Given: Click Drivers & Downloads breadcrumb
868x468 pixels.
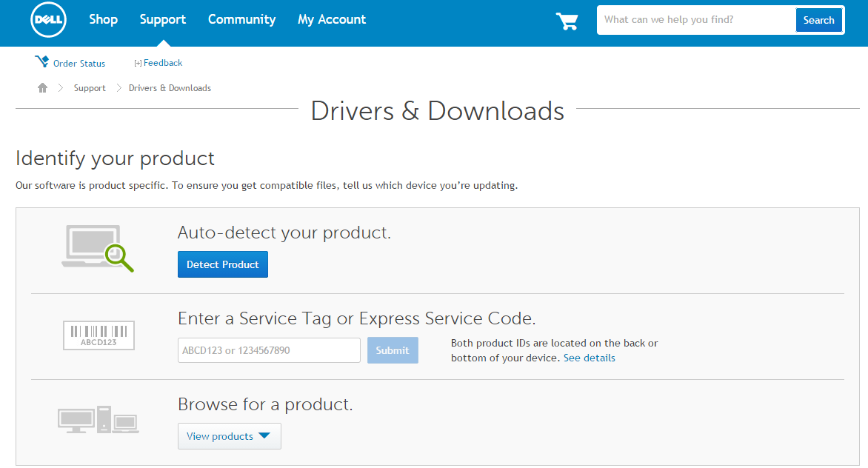Looking at the screenshot, I should 170,88.
